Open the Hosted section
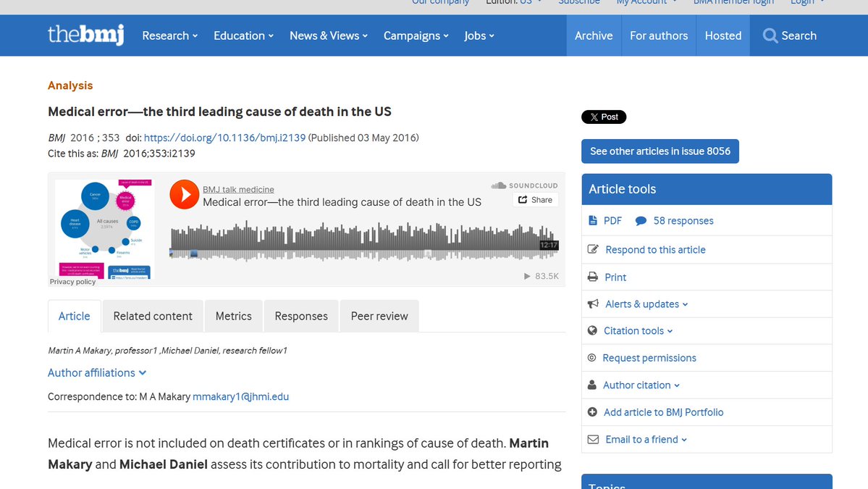Image resolution: width=868 pixels, height=489 pixels. (723, 35)
